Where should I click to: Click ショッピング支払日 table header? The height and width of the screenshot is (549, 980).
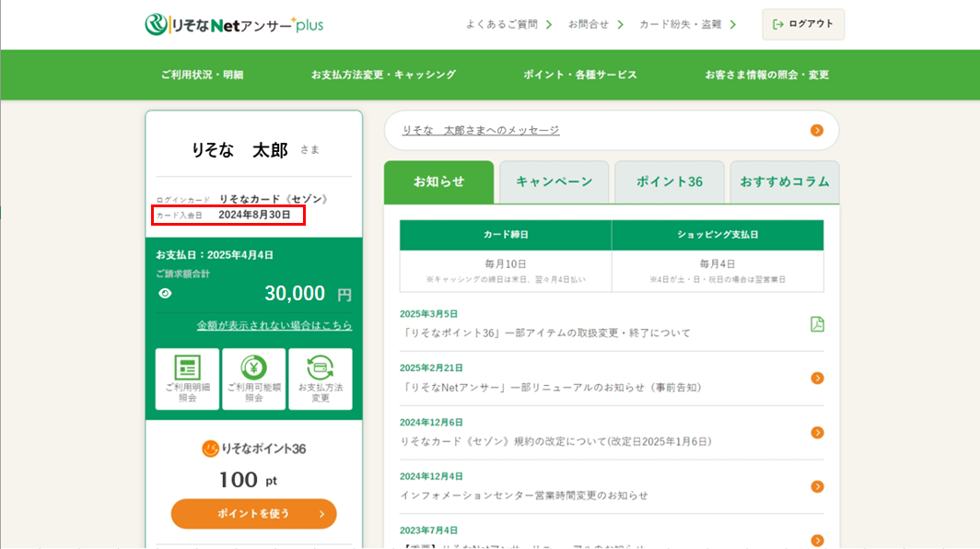click(717, 235)
